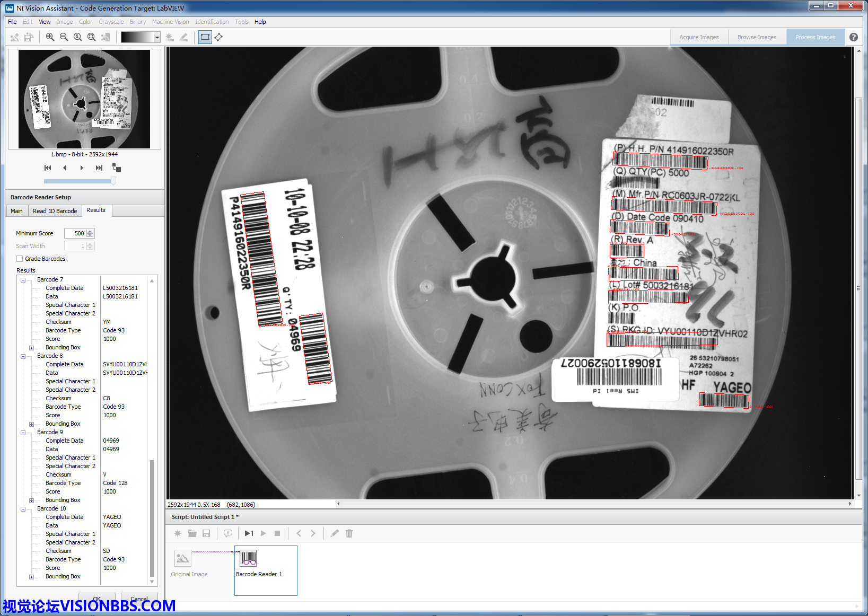The height and width of the screenshot is (616, 868).
Task: Expand Bounding Box under Barcode 10
Action: (x=32, y=577)
